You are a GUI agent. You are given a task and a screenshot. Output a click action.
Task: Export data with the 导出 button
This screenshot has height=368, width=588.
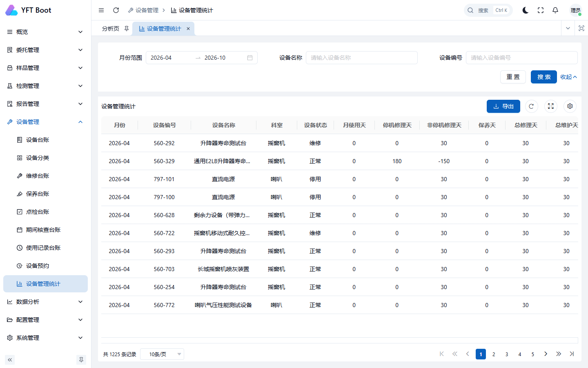(x=503, y=106)
